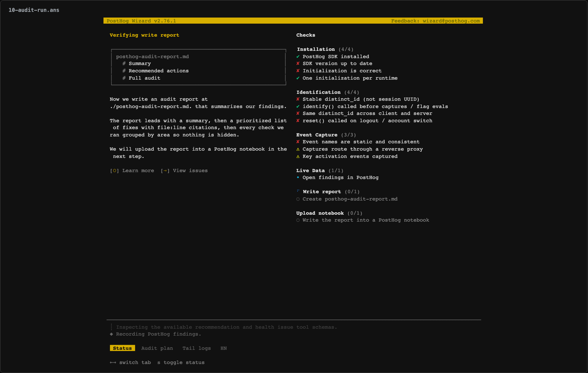Click the 's toggle status' hint
Screen dimensions: 588x373
coord(181,362)
